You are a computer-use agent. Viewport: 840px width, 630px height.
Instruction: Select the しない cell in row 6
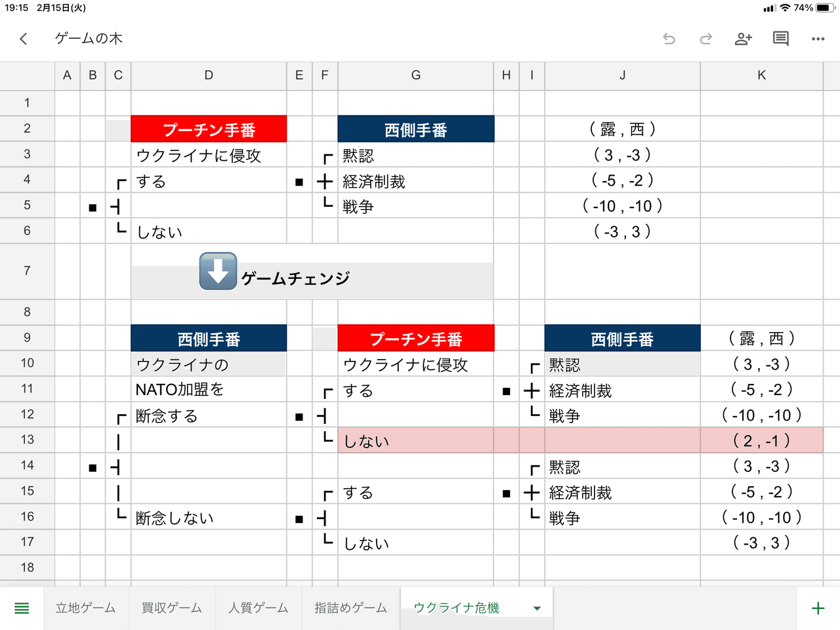[x=209, y=232]
